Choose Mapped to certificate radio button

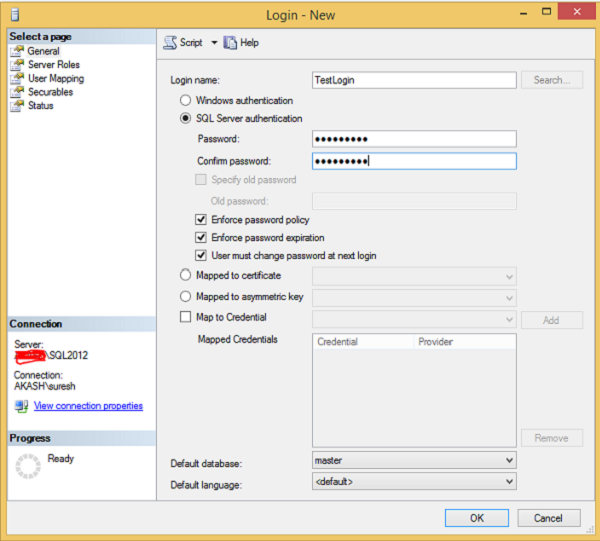click(185, 275)
